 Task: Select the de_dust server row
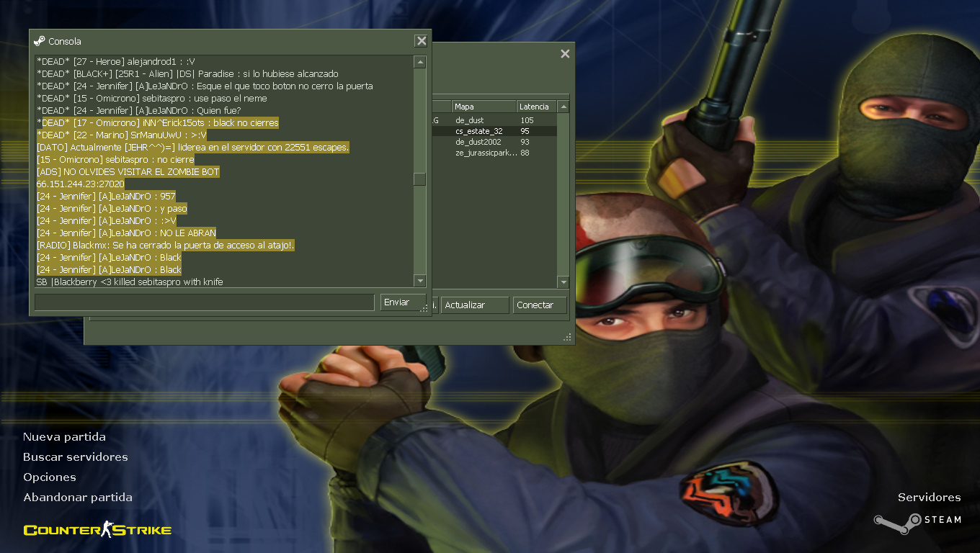click(x=494, y=120)
